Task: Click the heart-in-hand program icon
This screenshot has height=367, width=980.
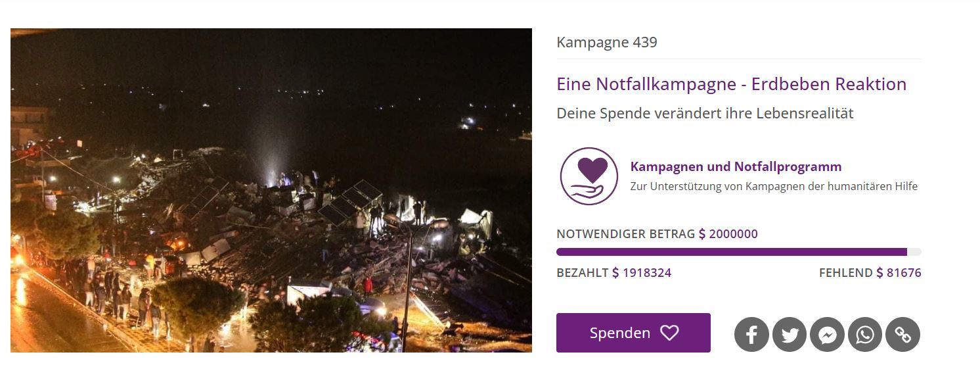Action: (589, 176)
